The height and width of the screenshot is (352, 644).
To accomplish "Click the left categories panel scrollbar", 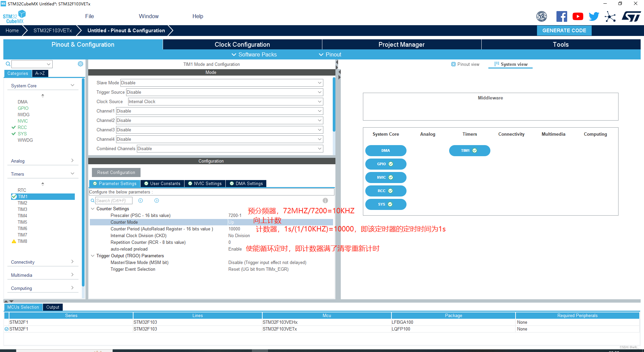I will click(83, 182).
